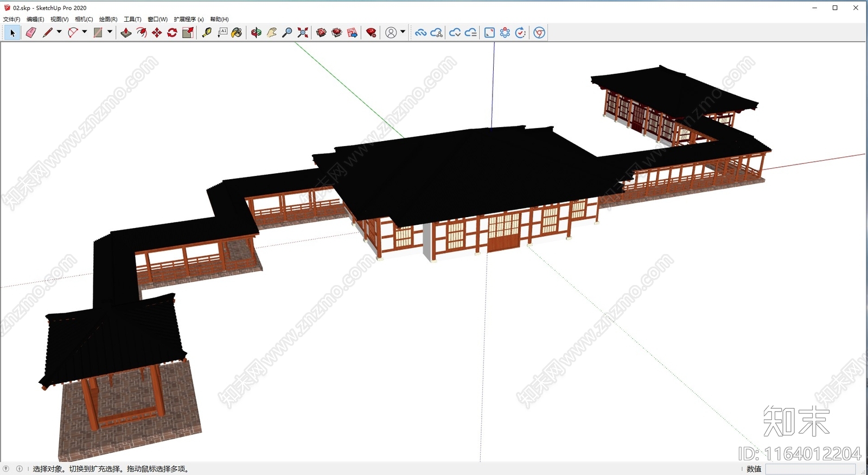
Task: Click the main building front door
Action: [x=503, y=232]
